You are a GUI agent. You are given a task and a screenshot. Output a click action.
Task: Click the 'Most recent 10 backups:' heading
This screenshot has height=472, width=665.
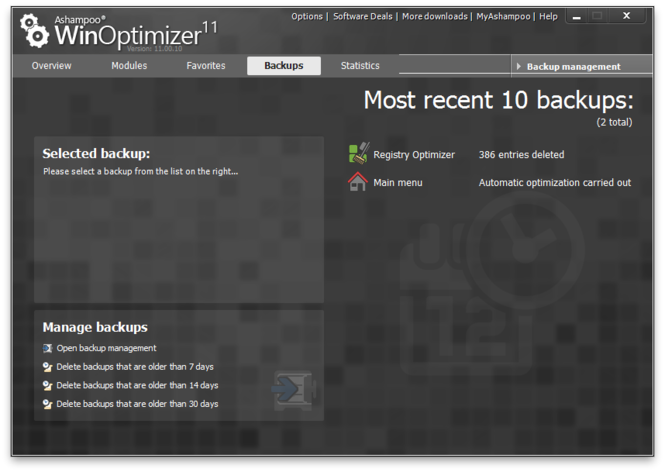tap(498, 100)
